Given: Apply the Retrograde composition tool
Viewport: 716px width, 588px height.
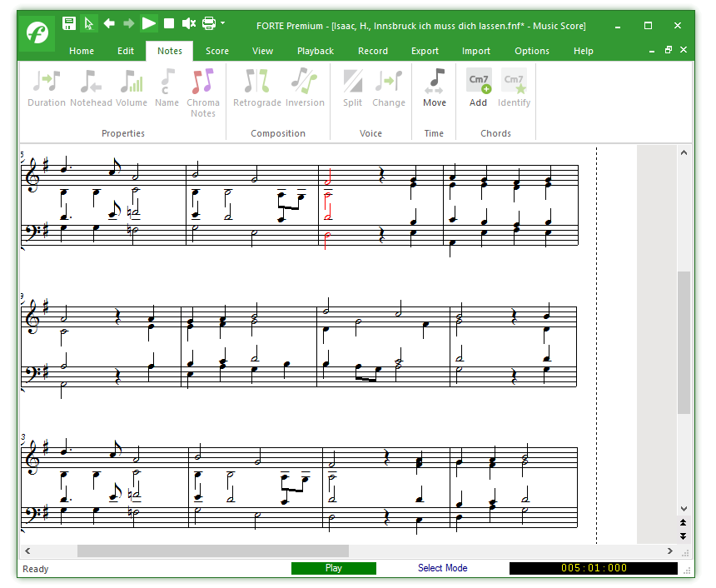Looking at the screenshot, I should pos(257,88).
